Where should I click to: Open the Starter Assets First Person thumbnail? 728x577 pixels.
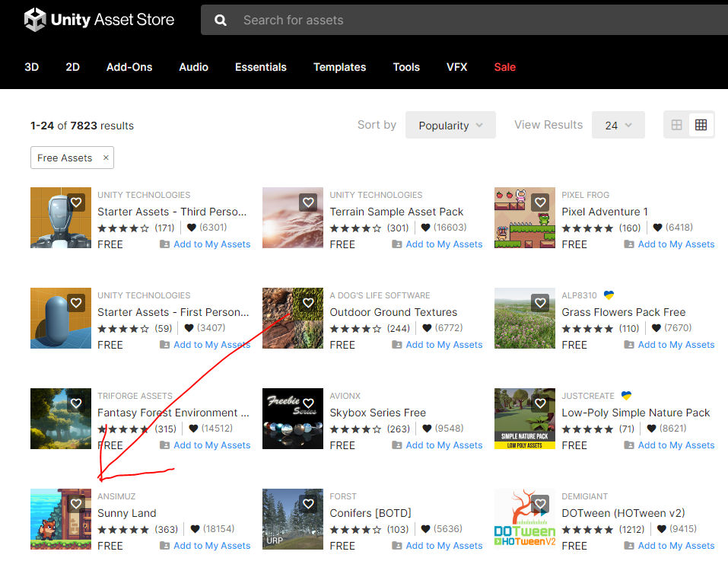(x=61, y=318)
